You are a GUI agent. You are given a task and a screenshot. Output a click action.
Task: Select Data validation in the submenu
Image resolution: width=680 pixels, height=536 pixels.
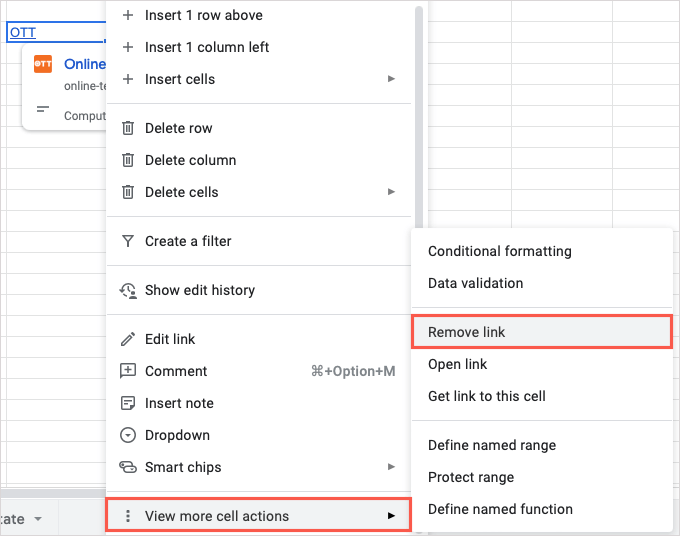476,283
